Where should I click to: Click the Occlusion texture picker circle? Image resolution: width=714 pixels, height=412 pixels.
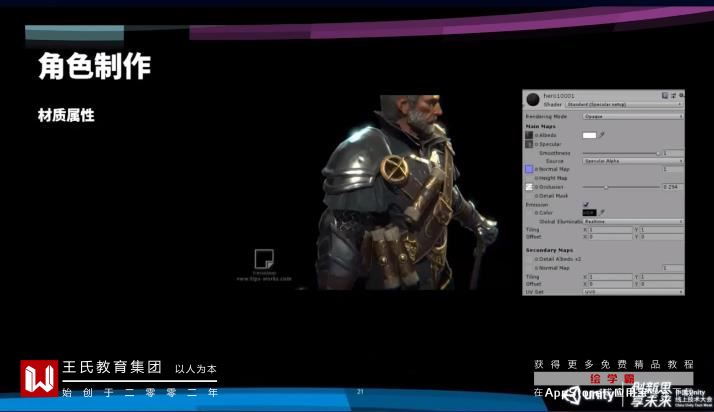(537, 187)
